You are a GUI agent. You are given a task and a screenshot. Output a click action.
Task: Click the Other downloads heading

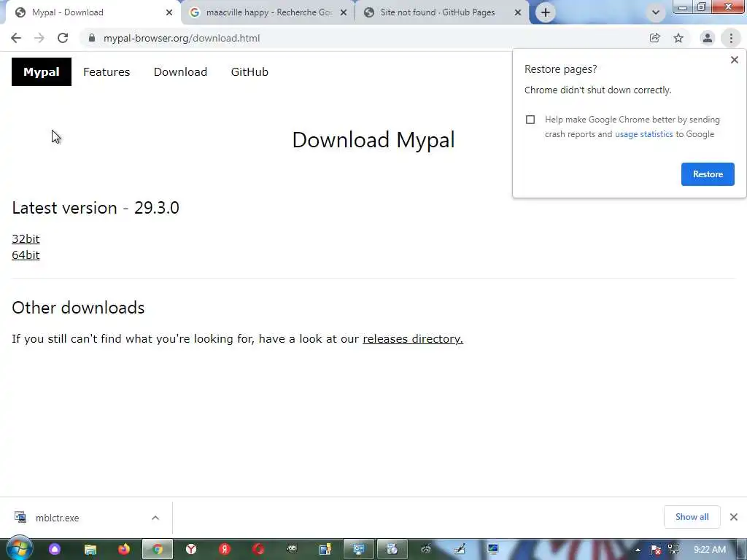point(78,308)
